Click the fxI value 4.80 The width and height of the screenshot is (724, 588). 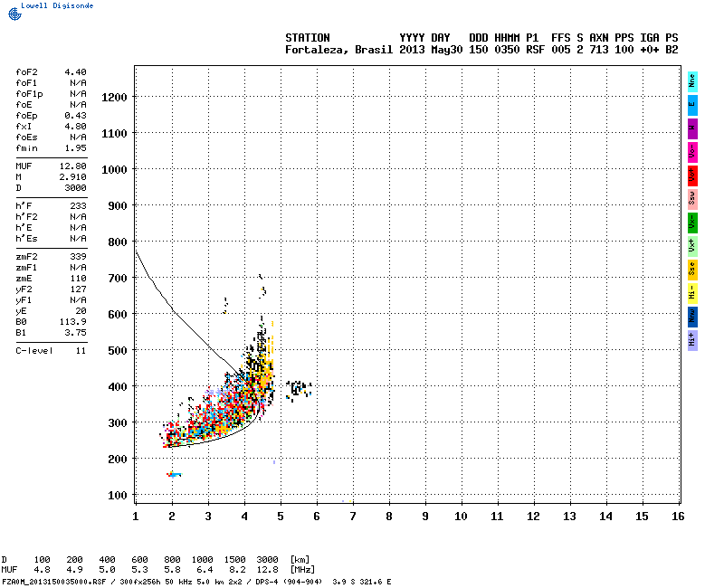75,127
